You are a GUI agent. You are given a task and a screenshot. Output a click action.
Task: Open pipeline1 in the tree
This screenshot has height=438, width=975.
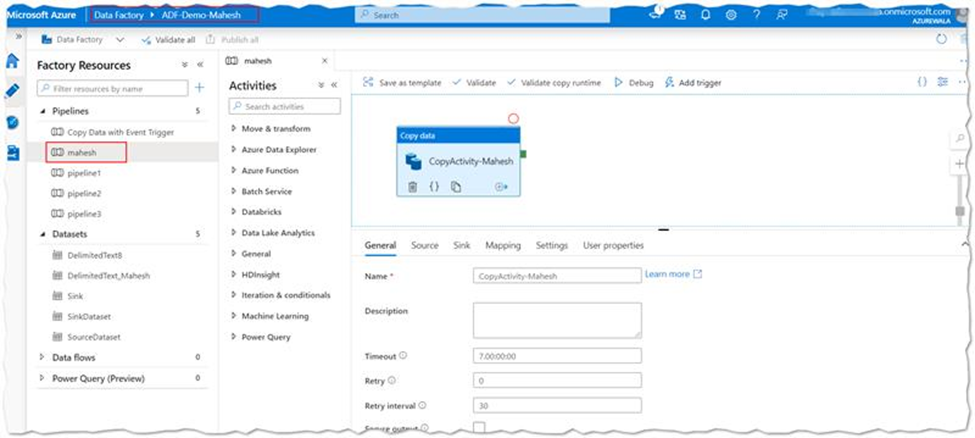click(85, 172)
